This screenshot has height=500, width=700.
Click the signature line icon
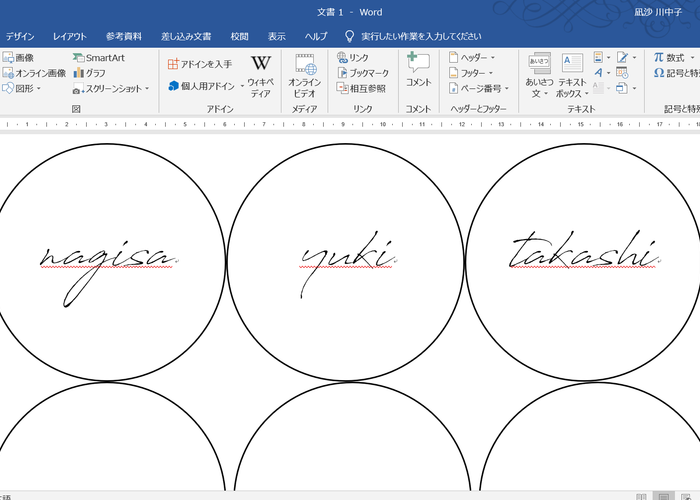pyautogui.click(x=622, y=57)
